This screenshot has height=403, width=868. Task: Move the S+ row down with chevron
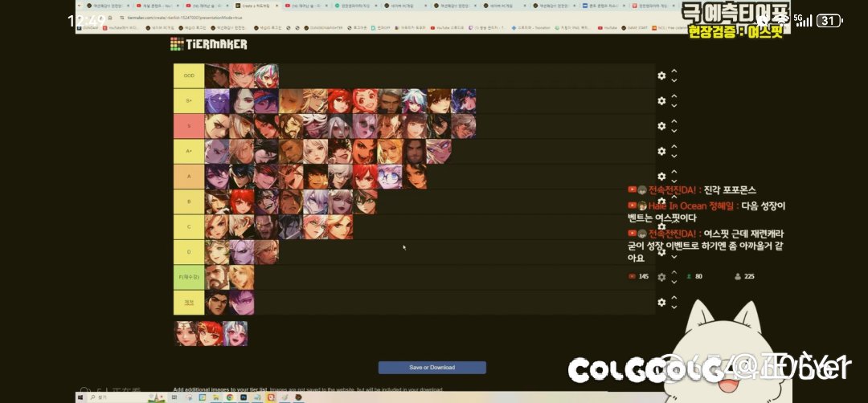(674, 106)
